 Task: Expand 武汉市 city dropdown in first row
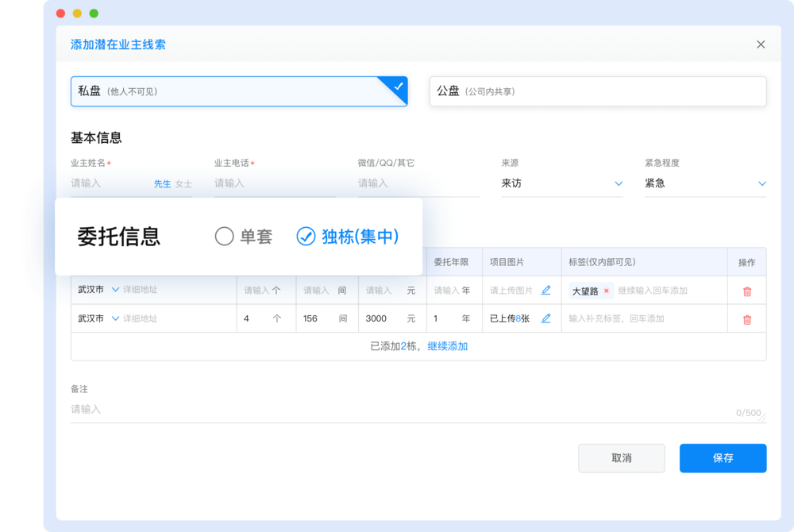(115, 290)
